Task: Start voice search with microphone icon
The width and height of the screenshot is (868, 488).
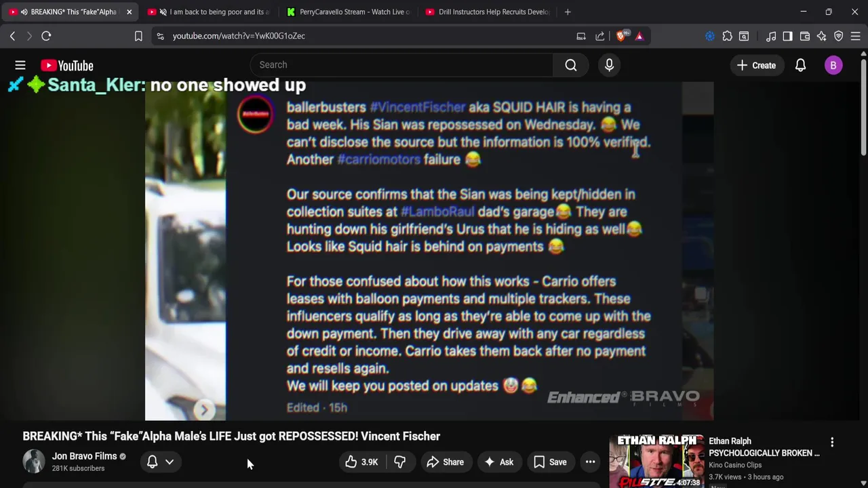Action: [x=609, y=65]
